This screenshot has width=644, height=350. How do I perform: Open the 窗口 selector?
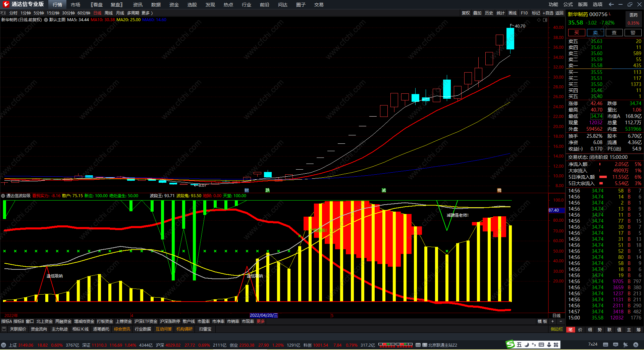[x=30, y=321]
